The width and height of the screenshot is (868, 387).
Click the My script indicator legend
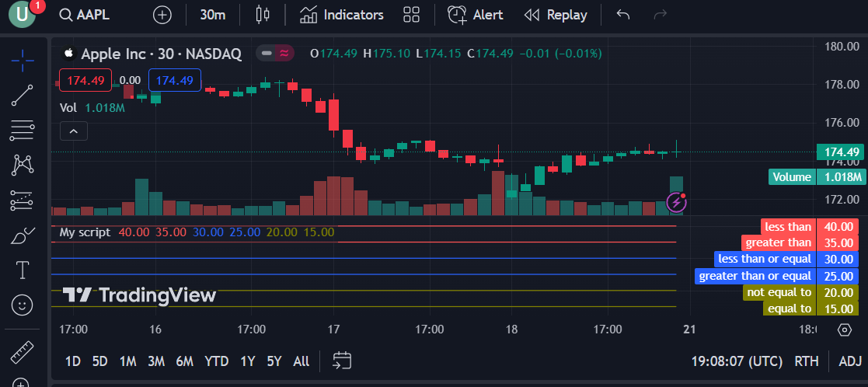85,232
